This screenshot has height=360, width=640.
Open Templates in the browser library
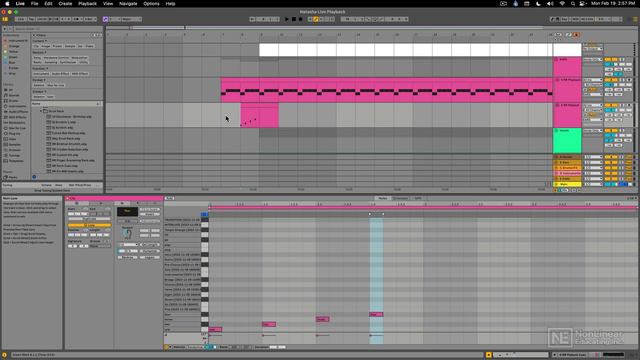tap(16, 161)
